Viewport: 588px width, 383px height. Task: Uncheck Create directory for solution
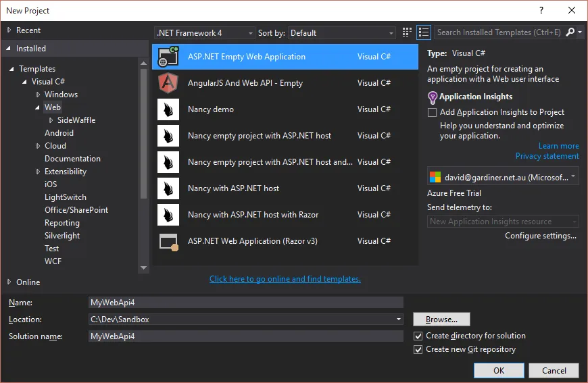[x=418, y=336]
